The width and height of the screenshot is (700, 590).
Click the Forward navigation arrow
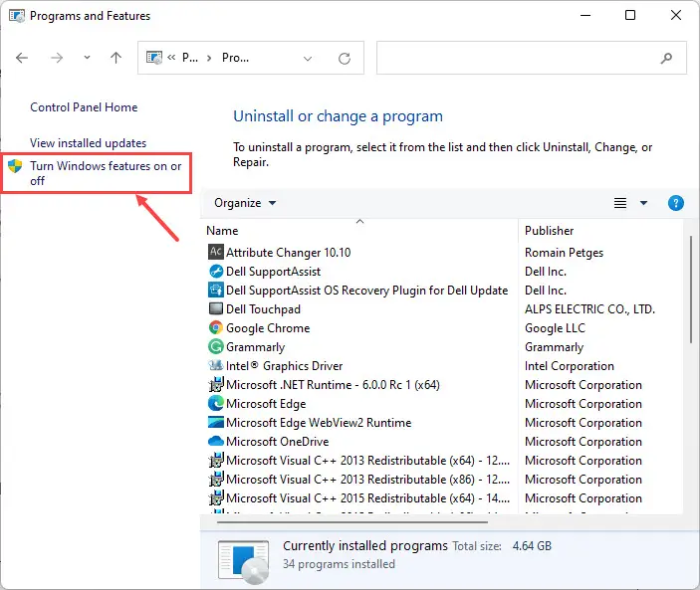[57, 58]
